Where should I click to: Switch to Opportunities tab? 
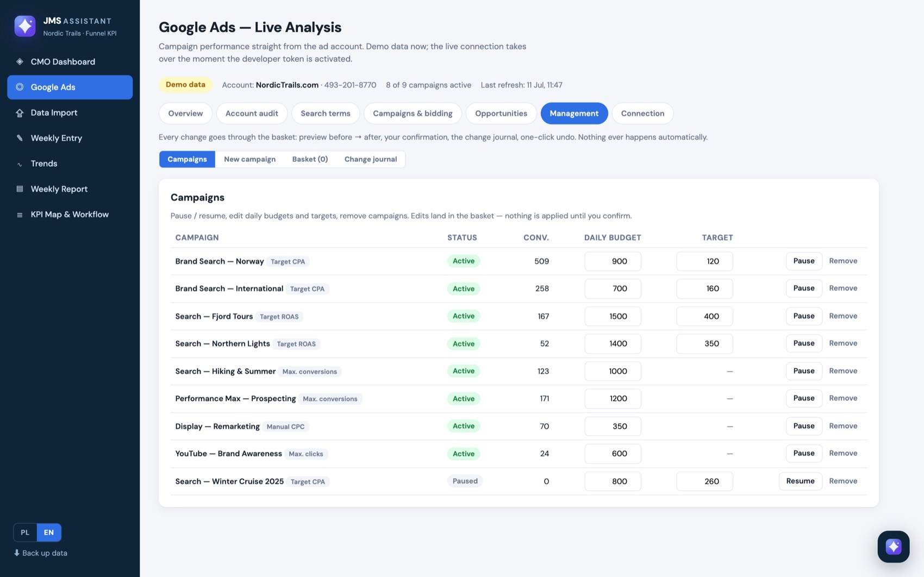(x=501, y=114)
